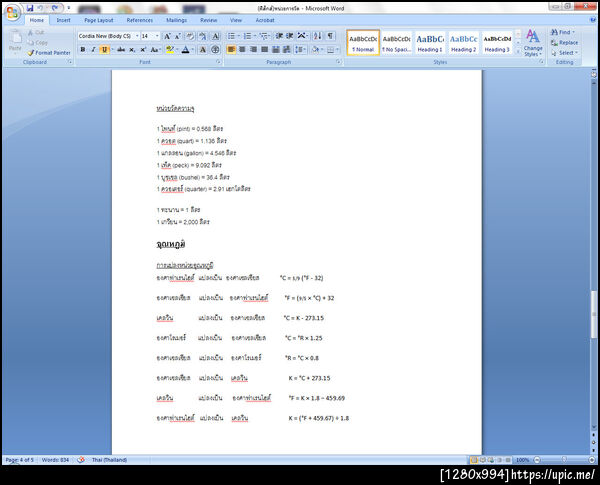The width and height of the screenshot is (600, 485).
Task: Apply the Heading 1 style
Action: click(430, 43)
